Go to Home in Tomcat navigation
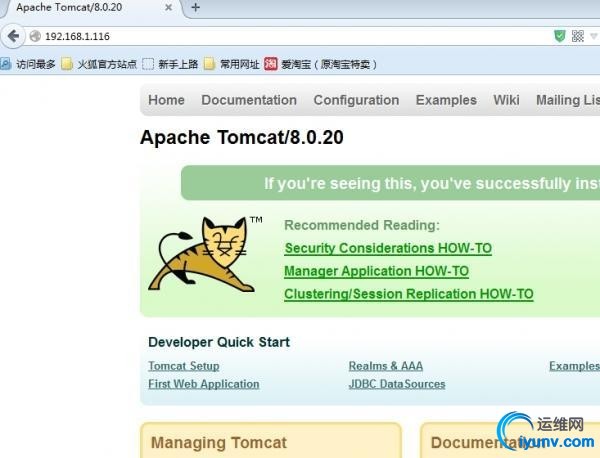 166,100
